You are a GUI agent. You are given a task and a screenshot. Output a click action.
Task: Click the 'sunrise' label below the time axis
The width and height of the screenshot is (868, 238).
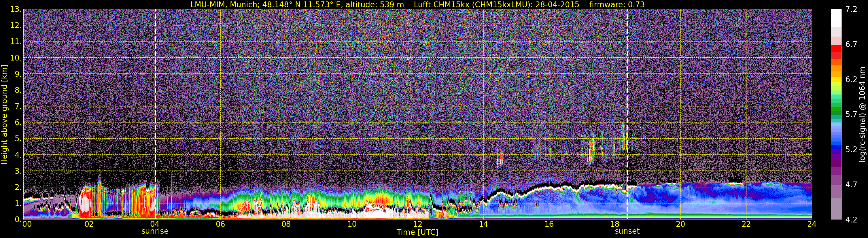coord(155,231)
